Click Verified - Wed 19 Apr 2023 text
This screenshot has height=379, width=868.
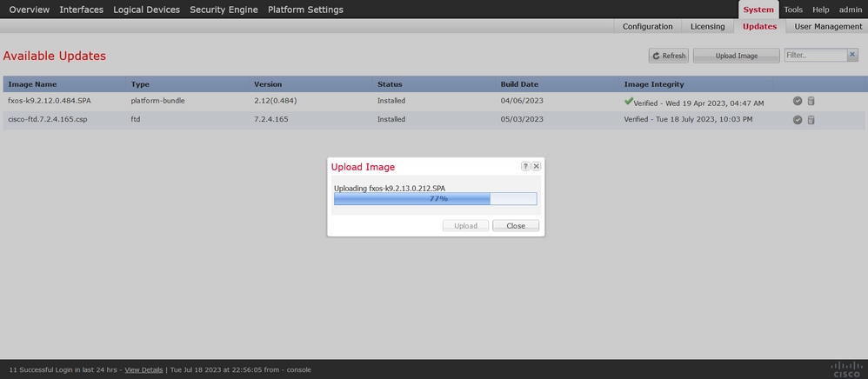tap(698, 103)
